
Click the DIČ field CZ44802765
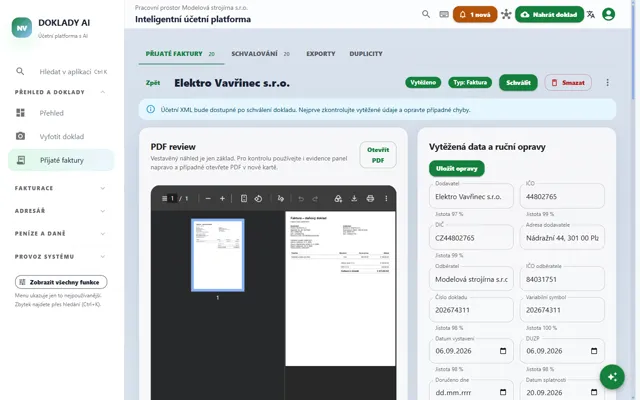click(471, 238)
